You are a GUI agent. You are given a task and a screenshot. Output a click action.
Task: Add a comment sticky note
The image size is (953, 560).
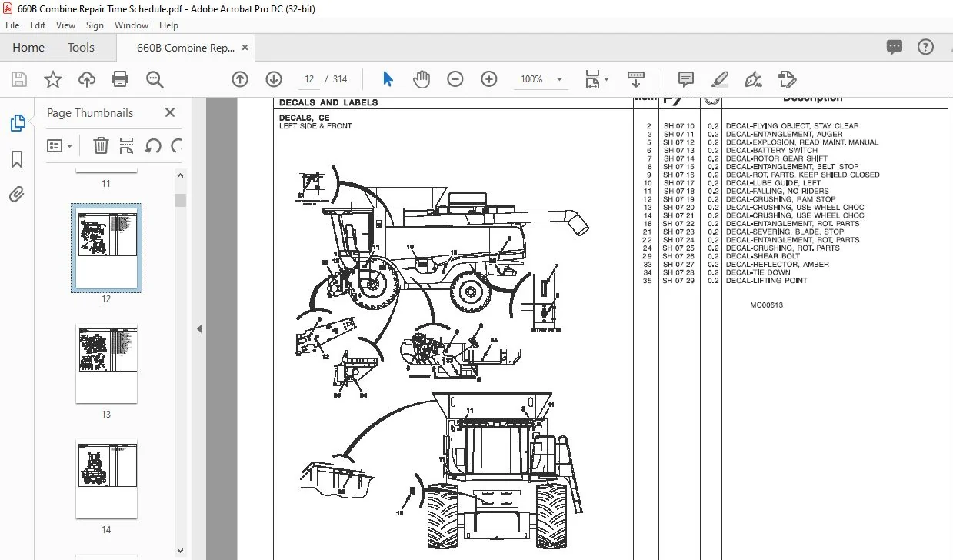pos(686,79)
